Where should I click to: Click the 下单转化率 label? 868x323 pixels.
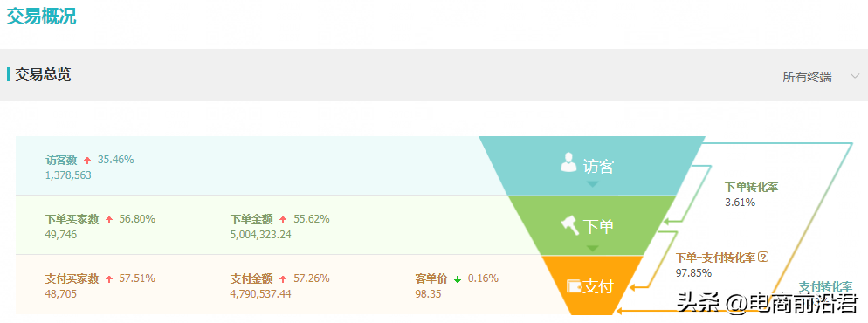click(751, 187)
